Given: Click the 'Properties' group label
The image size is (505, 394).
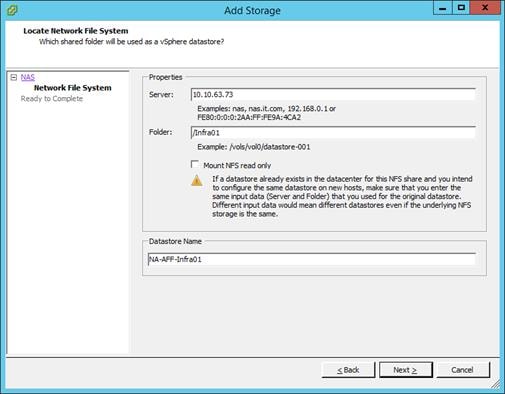Looking at the screenshot, I should 166,77.
